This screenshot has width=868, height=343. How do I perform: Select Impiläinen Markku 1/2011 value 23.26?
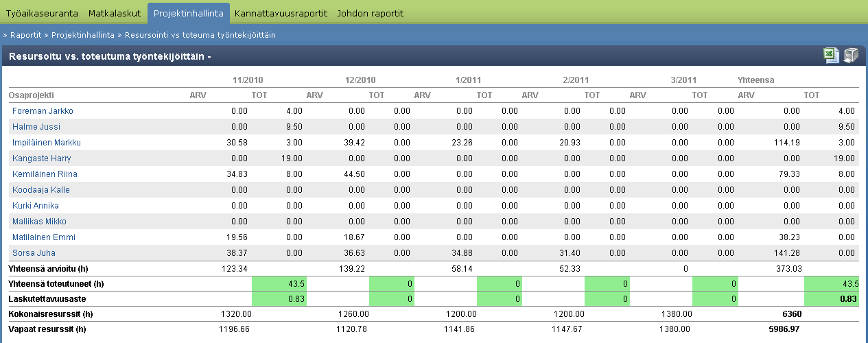tap(461, 143)
